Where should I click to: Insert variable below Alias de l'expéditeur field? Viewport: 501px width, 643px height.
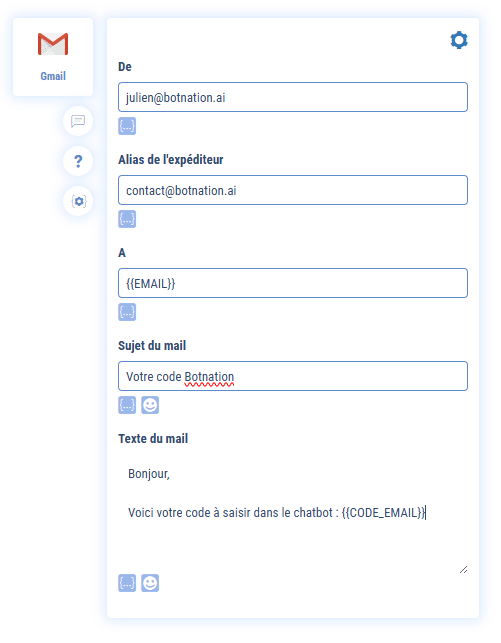127,219
